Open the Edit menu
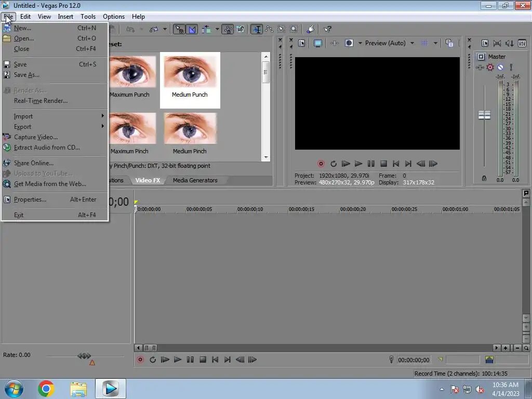This screenshot has height=399, width=532. tap(25, 17)
